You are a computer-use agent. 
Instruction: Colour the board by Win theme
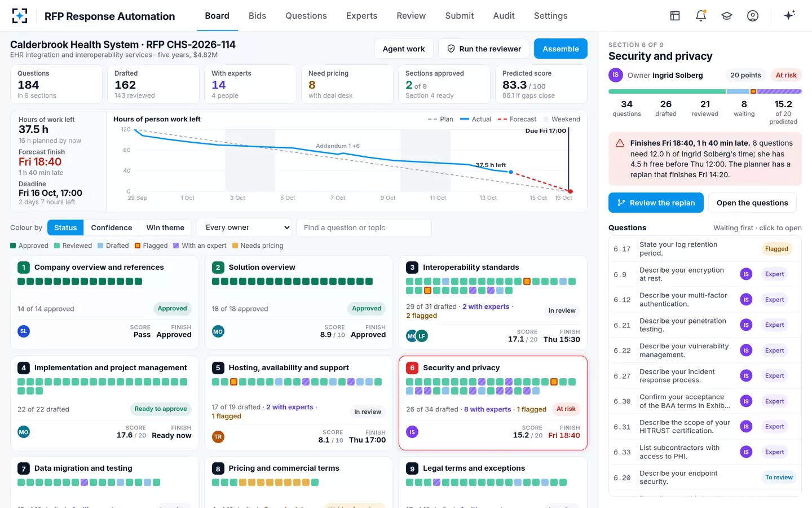[x=165, y=227]
